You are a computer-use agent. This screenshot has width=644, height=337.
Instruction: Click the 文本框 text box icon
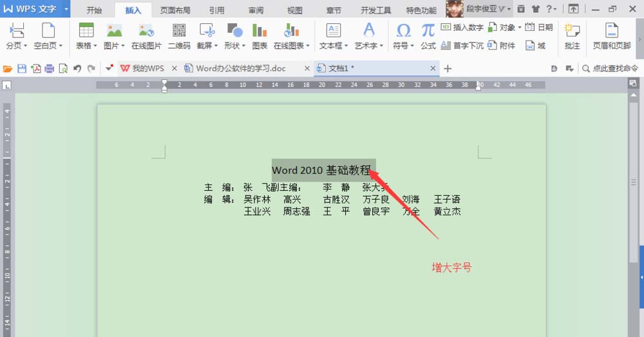[333, 31]
